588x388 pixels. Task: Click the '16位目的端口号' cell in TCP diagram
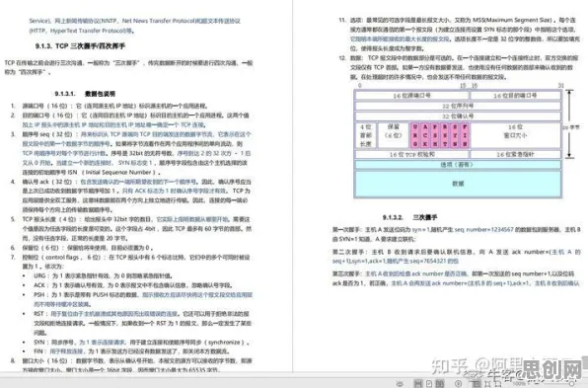pos(516,96)
